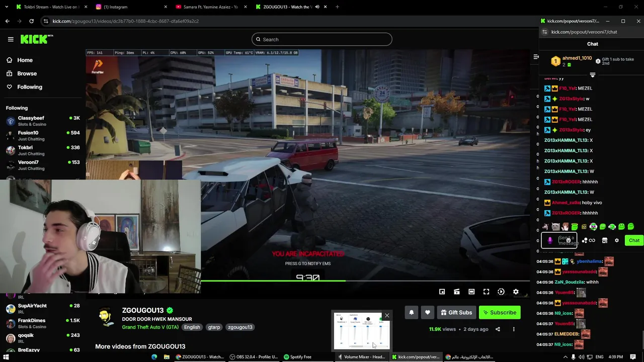Go back in browser history
Screen dimensions: 644x362
[x=7, y=21]
